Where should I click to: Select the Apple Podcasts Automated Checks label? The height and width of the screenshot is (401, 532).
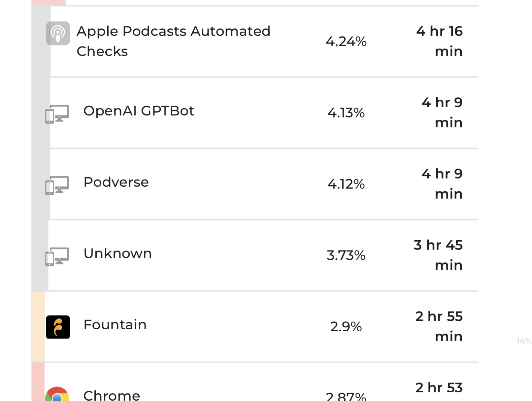tap(173, 41)
